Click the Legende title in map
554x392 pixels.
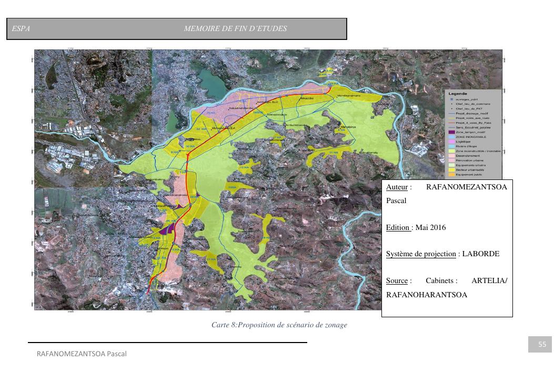(x=457, y=94)
